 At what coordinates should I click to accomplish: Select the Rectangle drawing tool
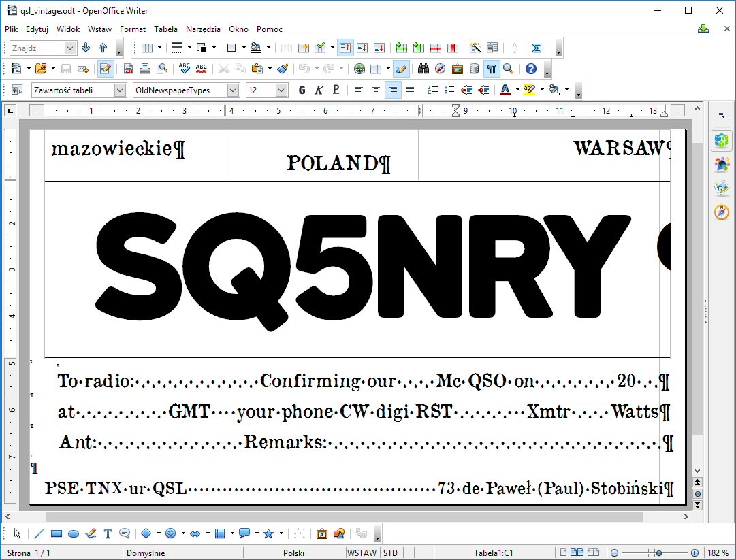click(x=57, y=533)
